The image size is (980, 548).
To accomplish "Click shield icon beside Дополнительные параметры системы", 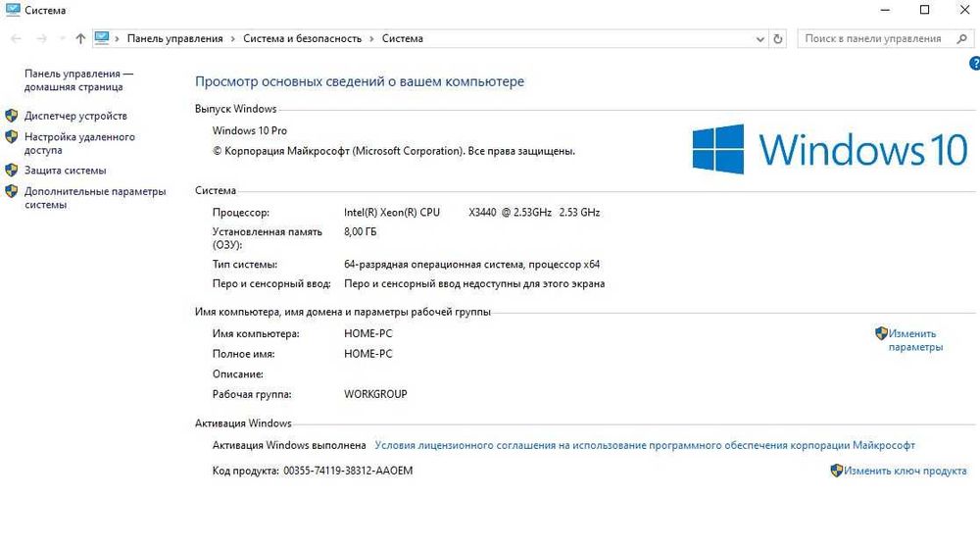I will (x=11, y=191).
